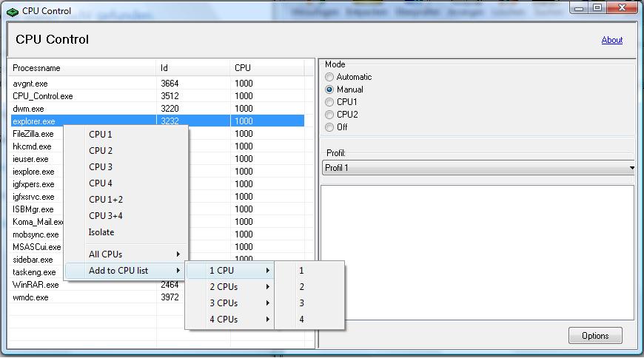Select the avgnt.exe process row
Screen dimensions: 644x358
pyautogui.click(x=158, y=84)
